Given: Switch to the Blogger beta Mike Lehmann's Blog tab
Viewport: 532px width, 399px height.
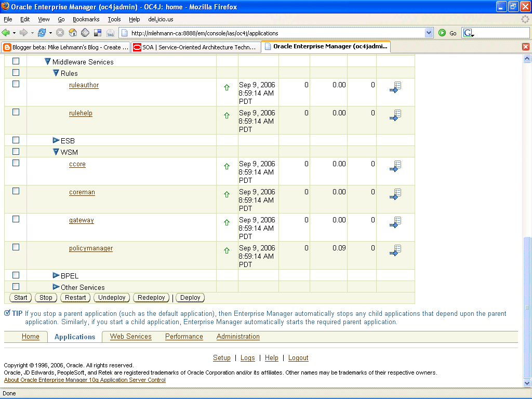Looking at the screenshot, I should [x=66, y=47].
